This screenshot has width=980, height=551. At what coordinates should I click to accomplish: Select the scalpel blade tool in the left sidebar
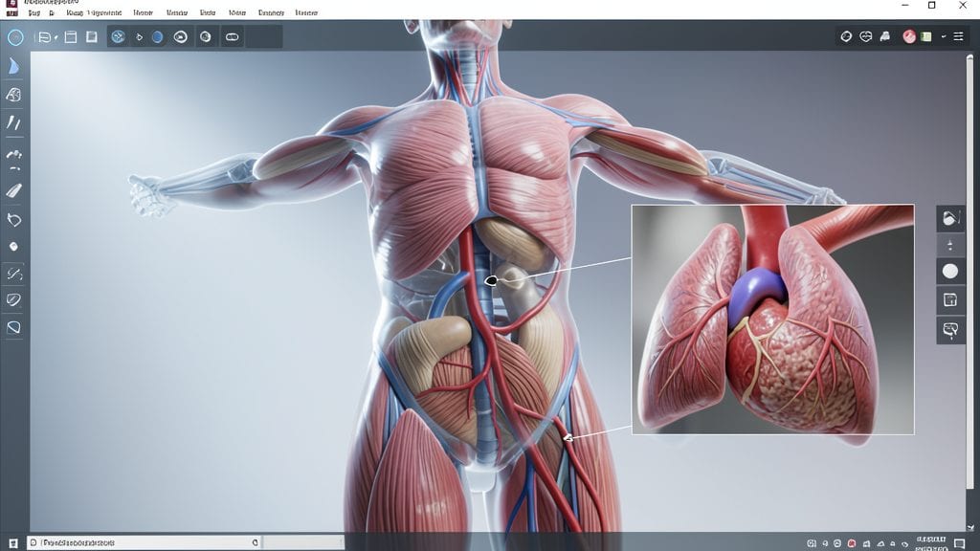pos(13,190)
